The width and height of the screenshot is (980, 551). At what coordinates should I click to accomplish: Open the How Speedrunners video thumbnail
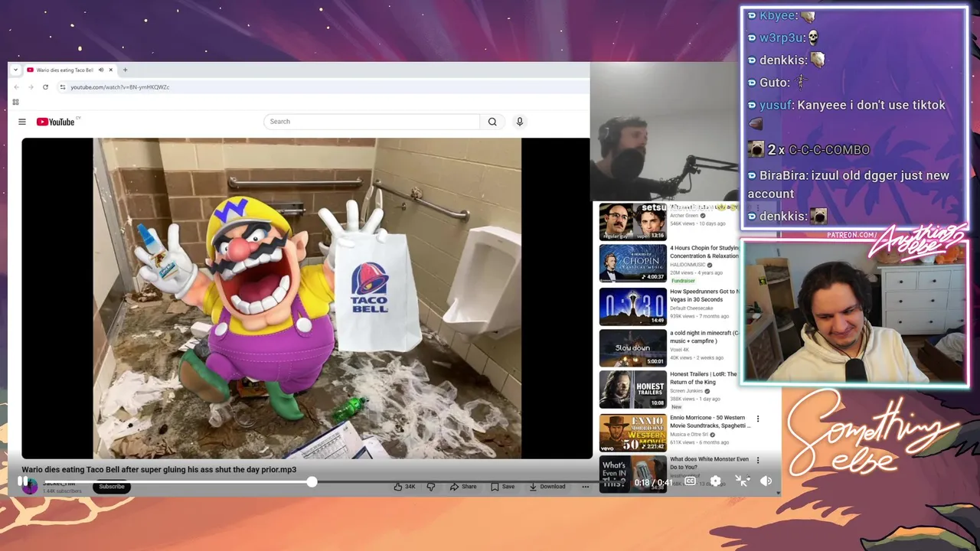(x=632, y=306)
